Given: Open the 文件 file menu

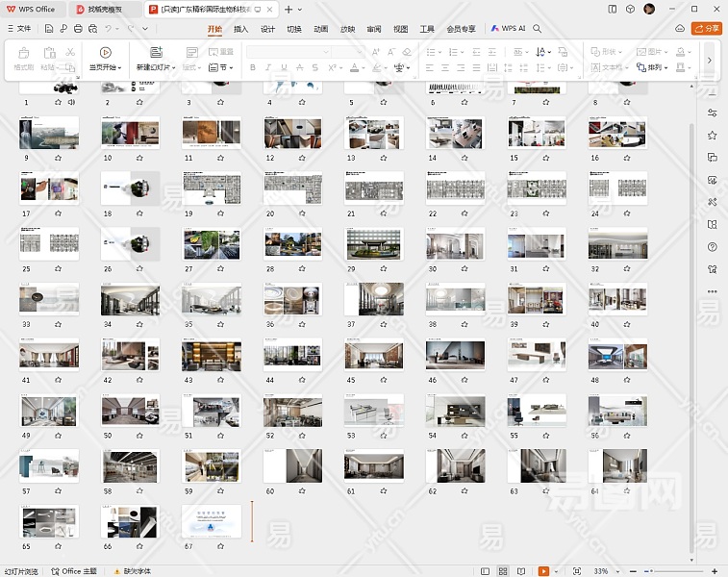Looking at the screenshot, I should (18, 29).
